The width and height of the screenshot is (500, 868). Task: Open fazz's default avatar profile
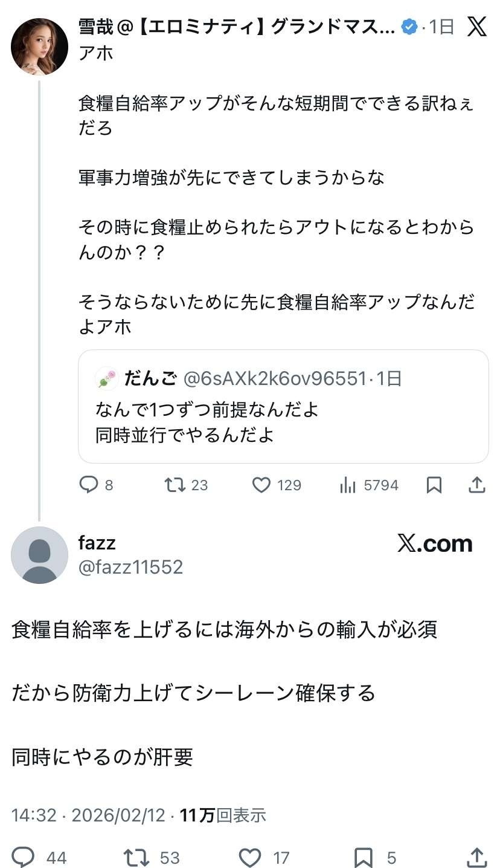point(40,555)
